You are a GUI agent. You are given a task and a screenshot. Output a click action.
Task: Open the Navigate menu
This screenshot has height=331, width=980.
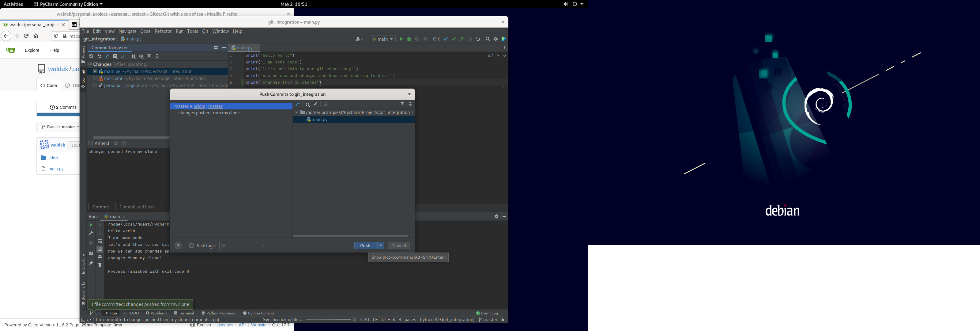point(127,31)
